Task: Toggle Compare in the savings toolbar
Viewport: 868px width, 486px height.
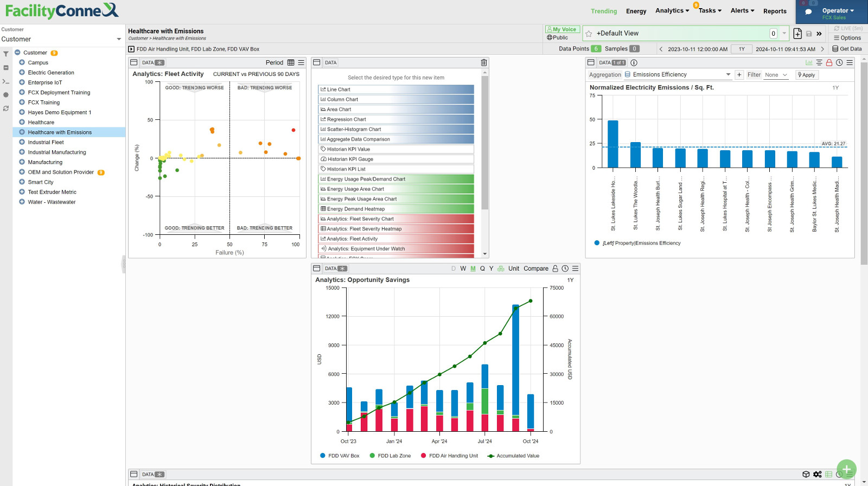Action: pyautogui.click(x=536, y=268)
